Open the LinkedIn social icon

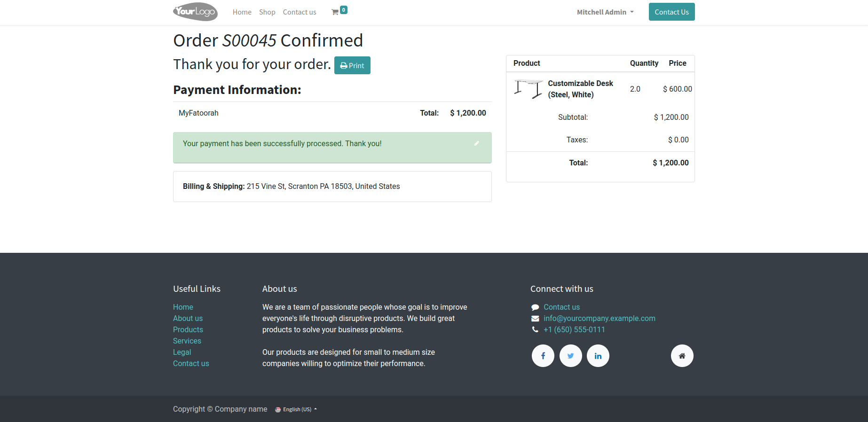(x=598, y=356)
